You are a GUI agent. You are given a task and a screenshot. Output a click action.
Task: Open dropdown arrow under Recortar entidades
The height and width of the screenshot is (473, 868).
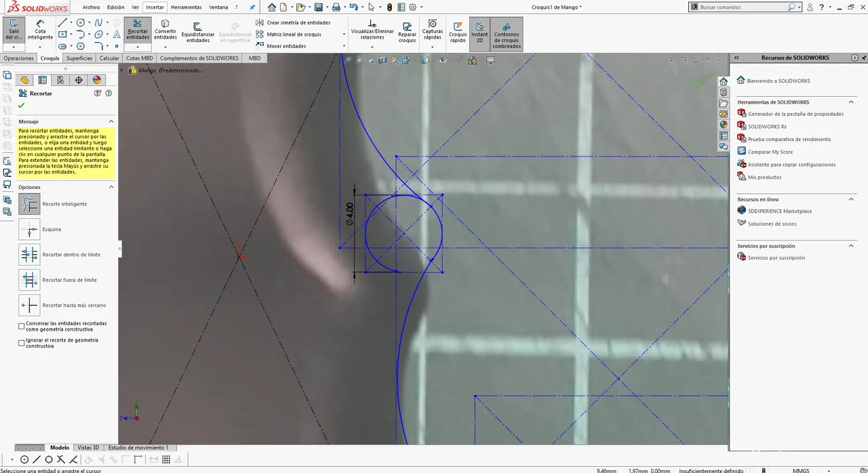pos(138,47)
